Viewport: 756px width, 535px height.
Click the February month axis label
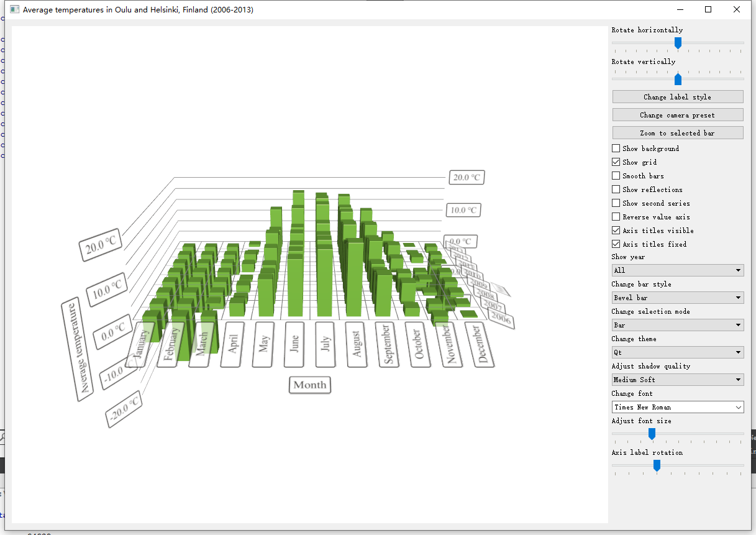pyautogui.click(x=172, y=344)
